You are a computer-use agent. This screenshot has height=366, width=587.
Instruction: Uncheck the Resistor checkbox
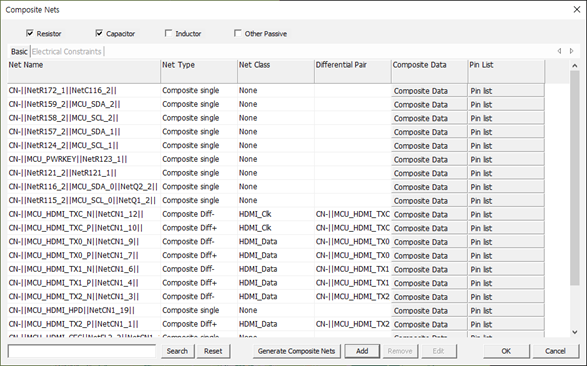click(x=30, y=33)
